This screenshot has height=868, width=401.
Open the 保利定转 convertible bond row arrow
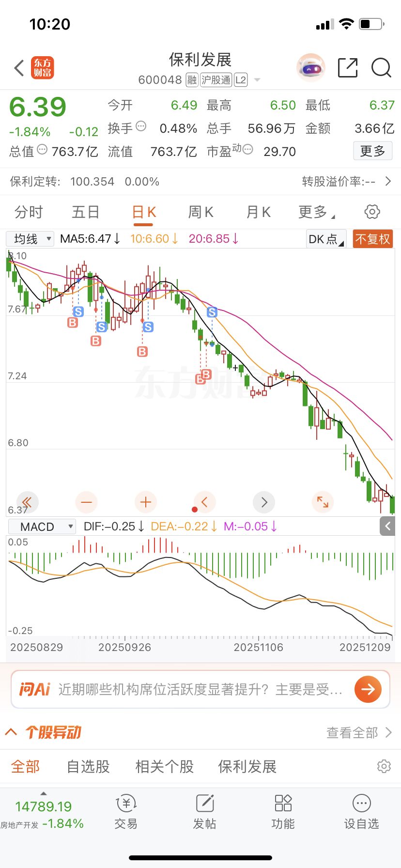point(388,182)
